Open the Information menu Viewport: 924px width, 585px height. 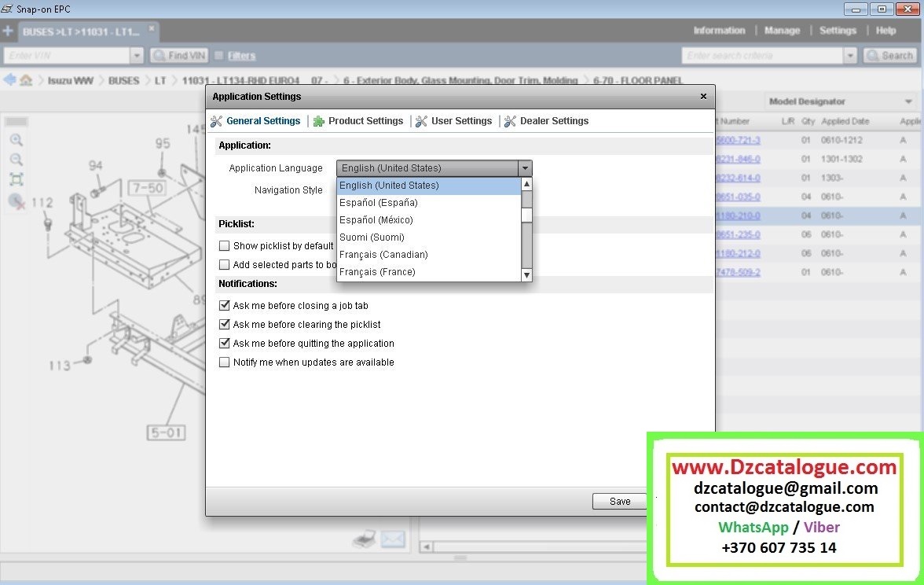719,31
